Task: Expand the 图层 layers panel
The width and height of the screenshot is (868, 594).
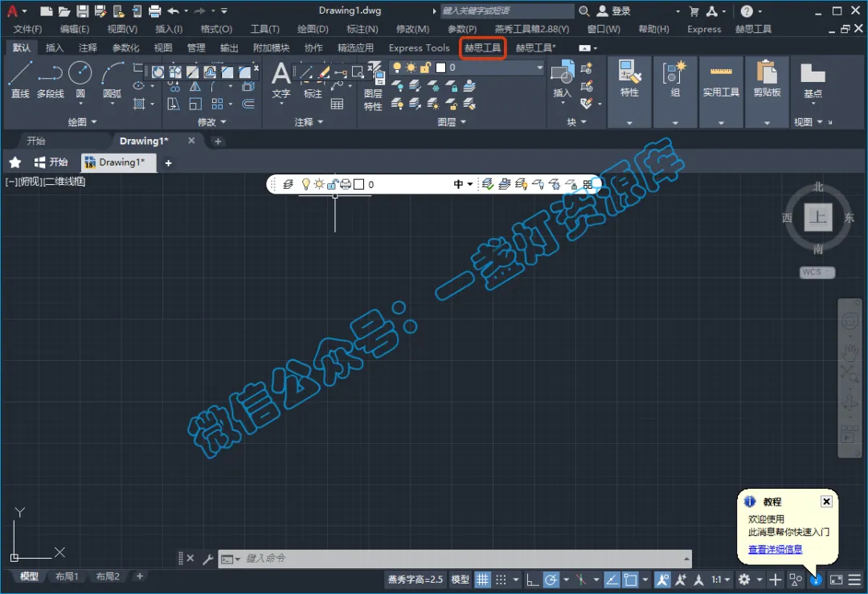Action: click(x=452, y=122)
